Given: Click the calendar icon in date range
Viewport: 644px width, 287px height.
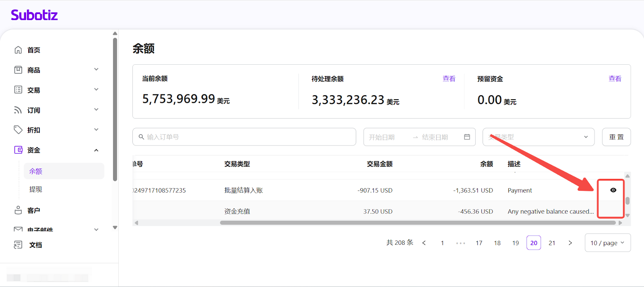Looking at the screenshot, I should pos(467,137).
